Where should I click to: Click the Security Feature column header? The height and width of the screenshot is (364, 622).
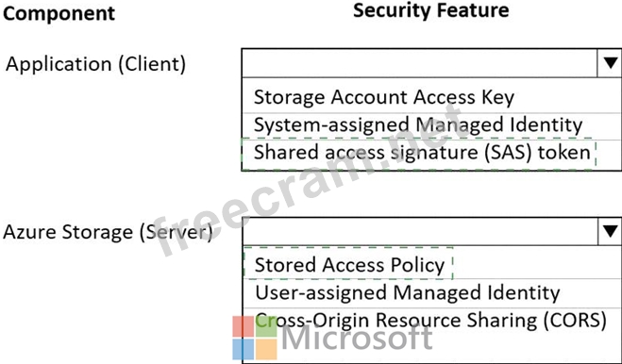(430, 10)
